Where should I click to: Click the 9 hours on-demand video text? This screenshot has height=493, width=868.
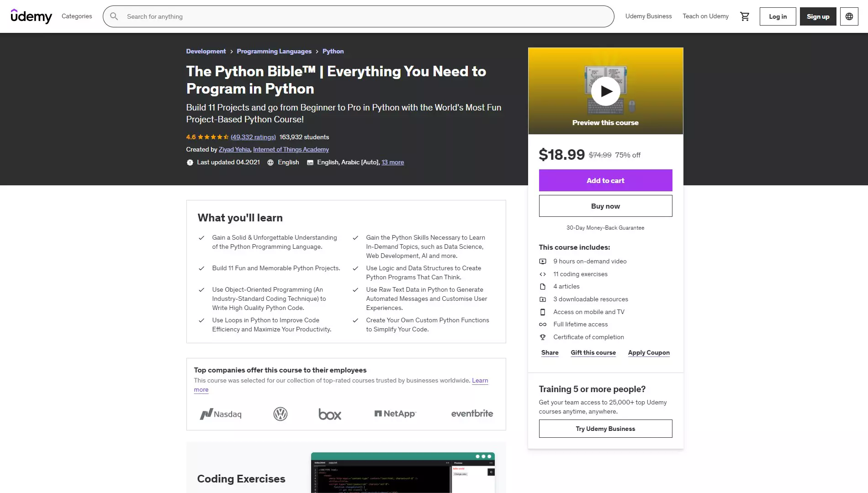pos(590,262)
